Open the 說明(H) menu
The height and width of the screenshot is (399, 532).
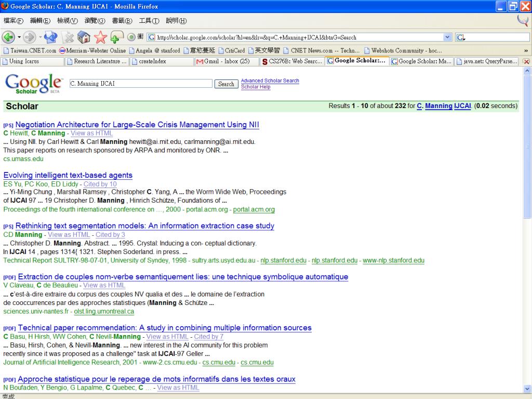click(176, 21)
